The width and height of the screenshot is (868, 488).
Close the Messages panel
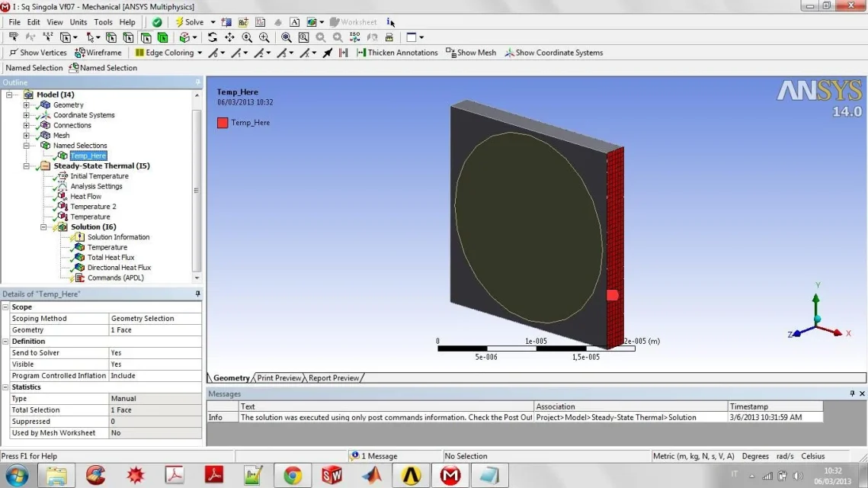(862, 394)
